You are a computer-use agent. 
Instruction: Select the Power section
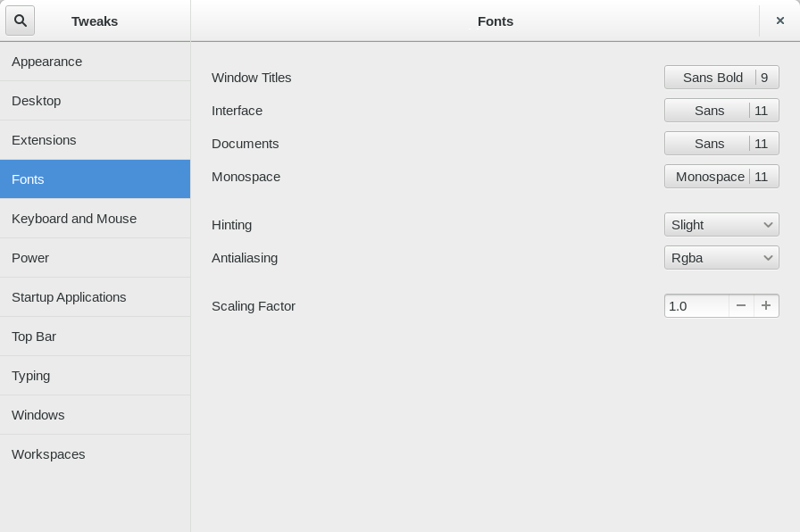95,258
